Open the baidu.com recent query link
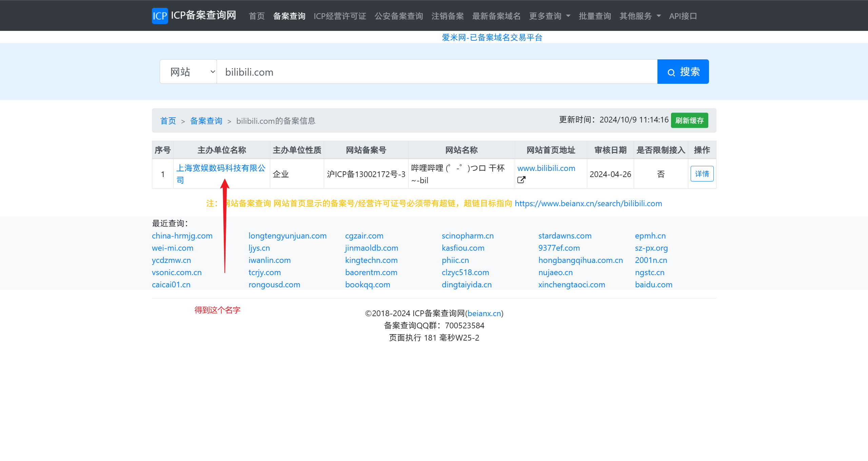This screenshot has width=868, height=461. 654,285
